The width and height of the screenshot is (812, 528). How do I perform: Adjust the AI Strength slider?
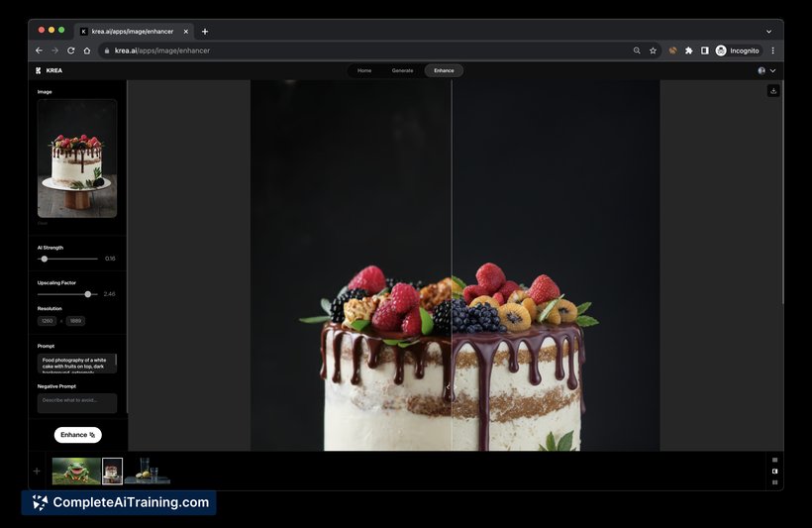tap(45, 259)
